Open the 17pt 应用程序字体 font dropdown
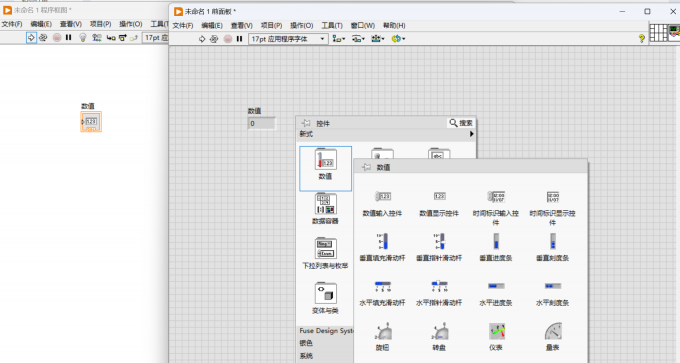The width and height of the screenshot is (680, 363). pos(288,39)
